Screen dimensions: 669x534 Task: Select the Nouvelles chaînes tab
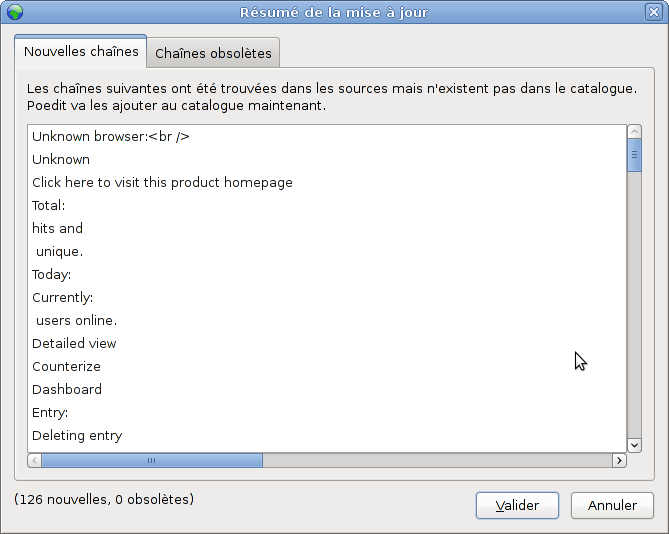click(81, 51)
